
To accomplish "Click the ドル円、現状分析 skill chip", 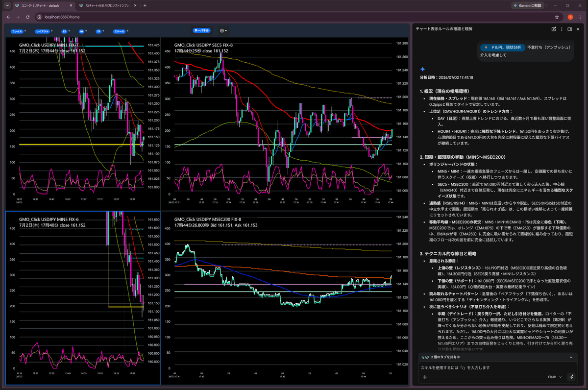I will click(502, 48).
